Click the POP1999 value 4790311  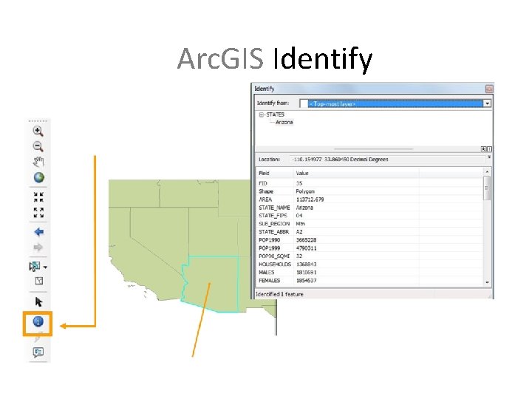coord(306,248)
